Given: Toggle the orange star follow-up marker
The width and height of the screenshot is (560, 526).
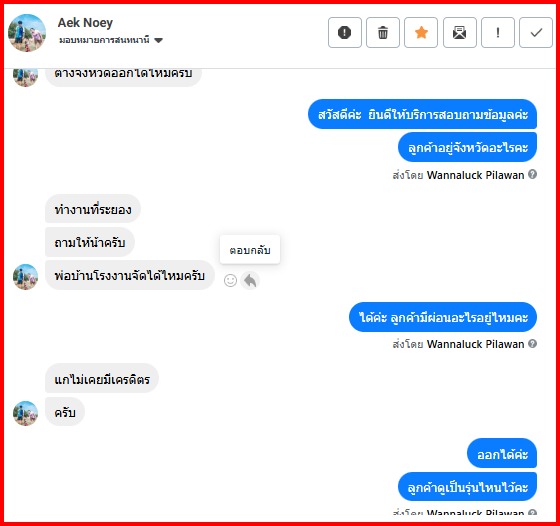Looking at the screenshot, I should (x=421, y=32).
